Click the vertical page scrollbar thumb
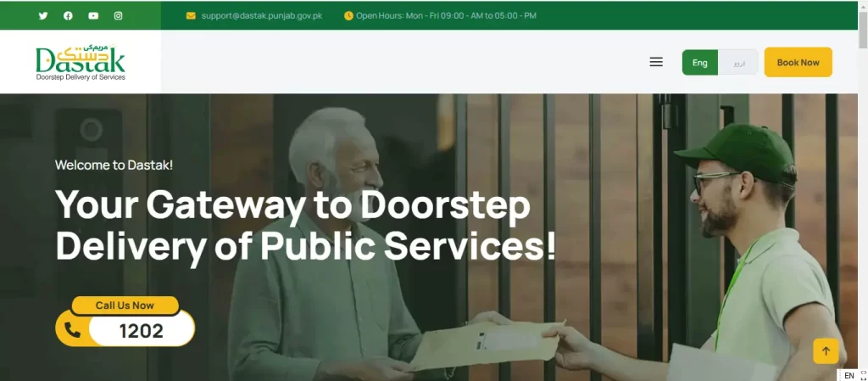 click(862, 25)
